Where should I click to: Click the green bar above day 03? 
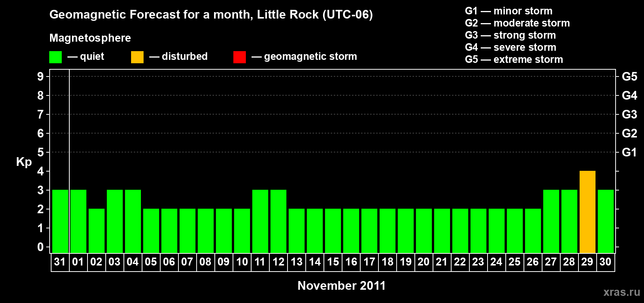click(115, 221)
